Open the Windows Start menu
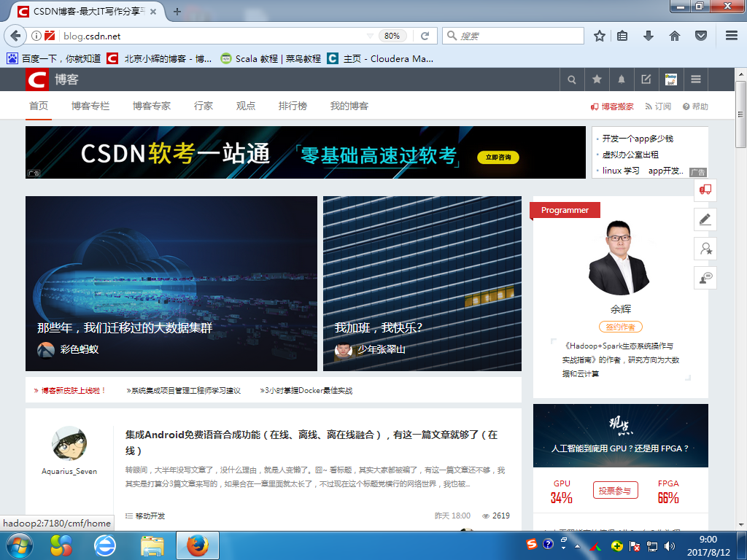This screenshot has height=560, width=747. 18,545
